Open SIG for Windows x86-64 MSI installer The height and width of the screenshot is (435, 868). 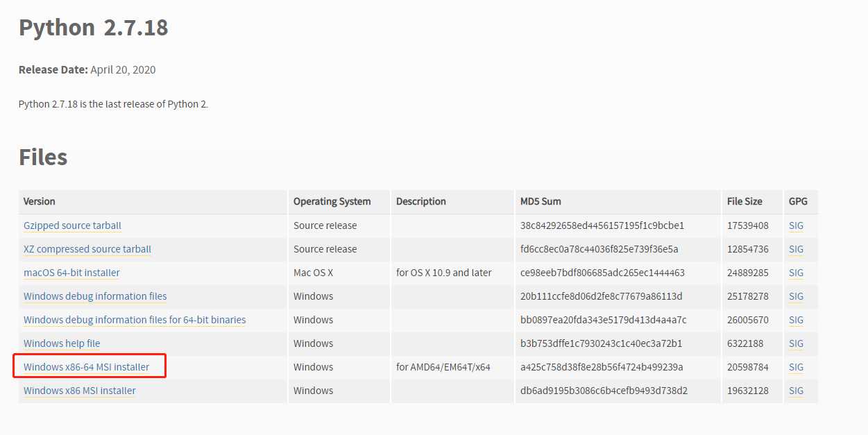click(796, 367)
